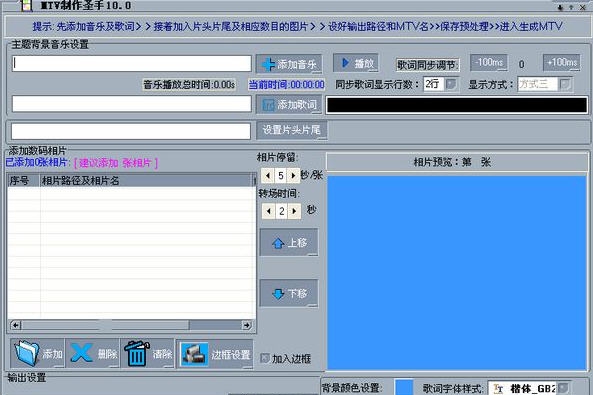This screenshot has height=395, width=593.
Task: Toggle the 加入边框 checkbox
Action: [265, 358]
